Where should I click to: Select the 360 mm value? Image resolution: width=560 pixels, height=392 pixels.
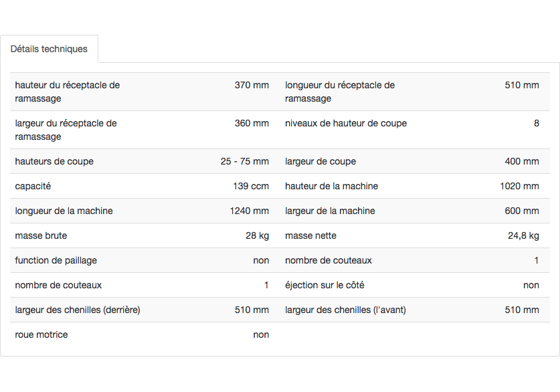[252, 123]
